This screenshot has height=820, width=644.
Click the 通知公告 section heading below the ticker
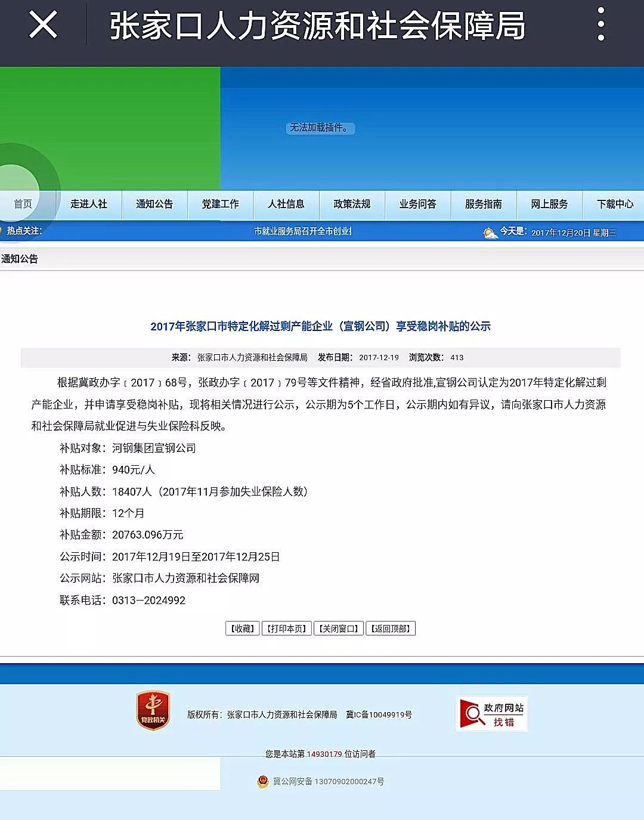tap(20, 259)
